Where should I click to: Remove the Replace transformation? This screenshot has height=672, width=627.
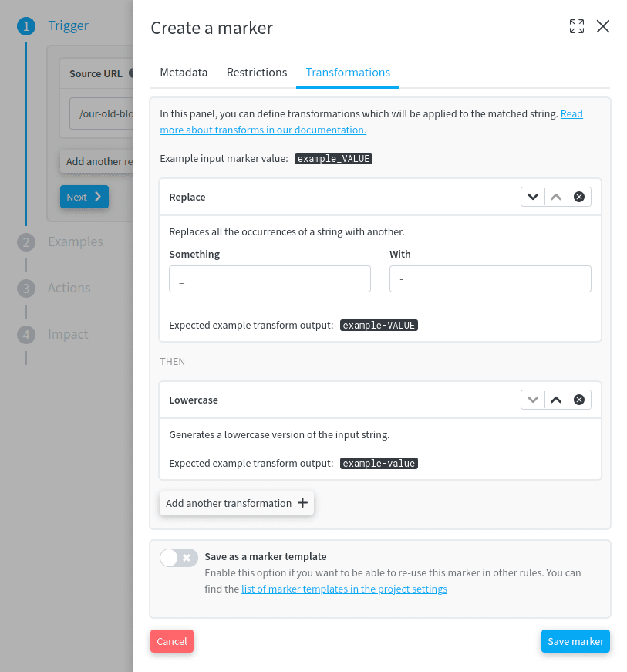click(579, 197)
